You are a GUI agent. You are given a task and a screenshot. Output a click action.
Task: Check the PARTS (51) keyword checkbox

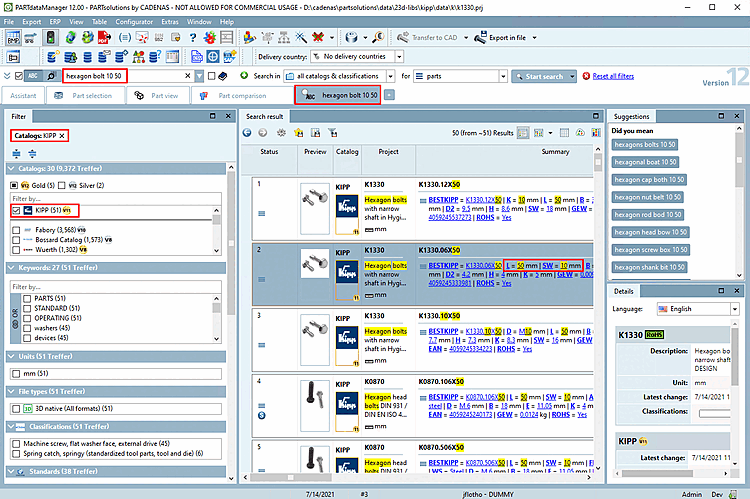click(x=27, y=299)
